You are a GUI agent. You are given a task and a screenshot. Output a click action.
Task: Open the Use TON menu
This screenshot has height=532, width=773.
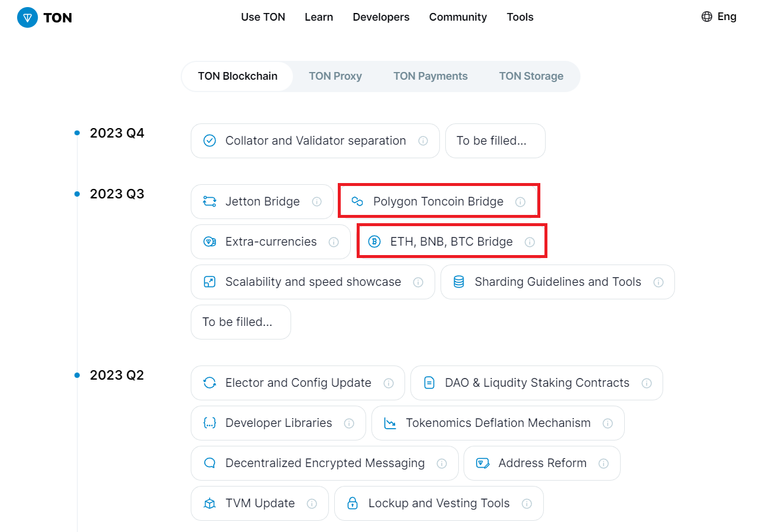pos(263,17)
